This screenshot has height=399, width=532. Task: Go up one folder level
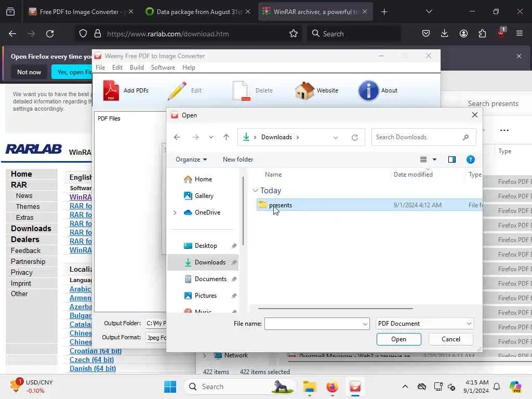coord(227,137)
